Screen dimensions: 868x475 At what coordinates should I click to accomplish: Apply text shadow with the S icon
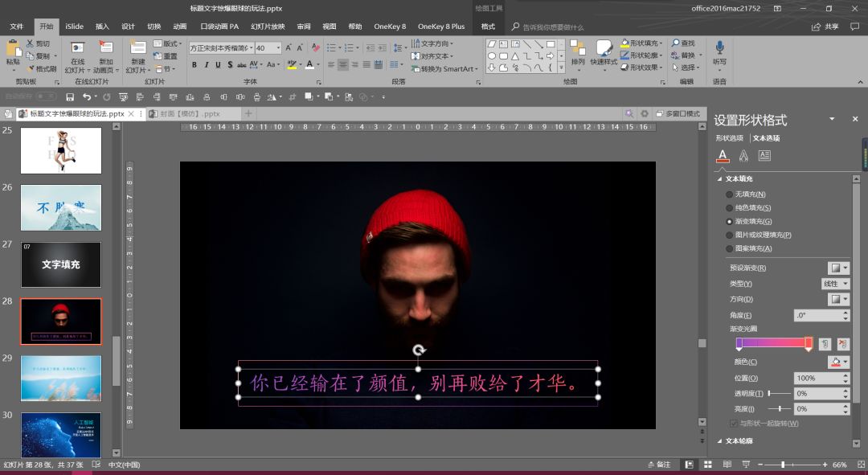point(230,65)
